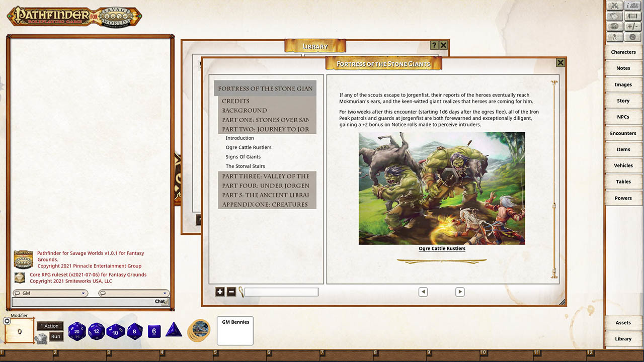Open the dice roll mode dropdown
The width and height of the screenshot is (644, 362).
point(134,293)
